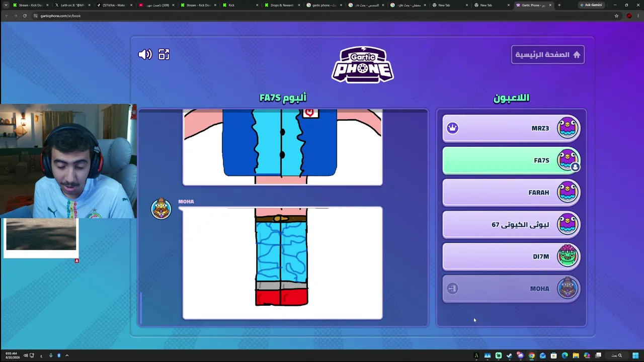Open Microsoft Store from the taskbar
The width and height of the screenshot is (644, 362).
click(x=554, y=355)
